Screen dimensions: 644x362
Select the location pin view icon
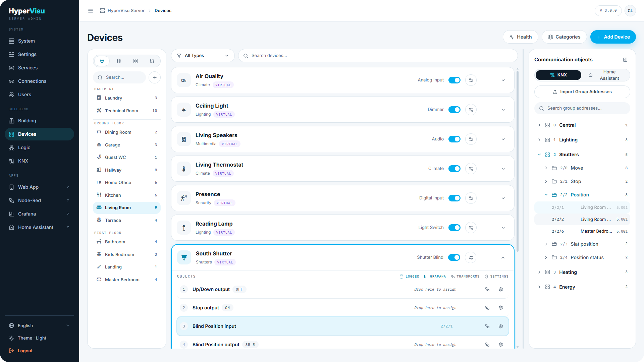point(102,61)
